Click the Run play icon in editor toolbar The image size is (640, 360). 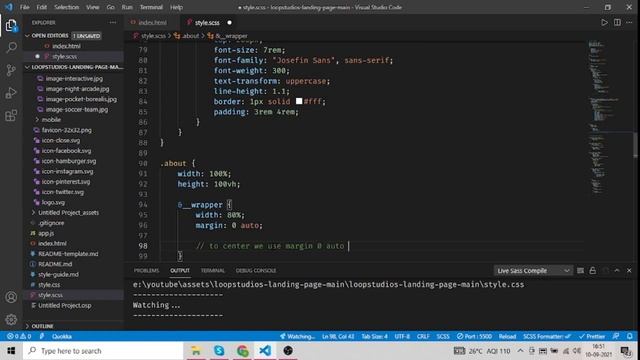(x=604, y=22)
